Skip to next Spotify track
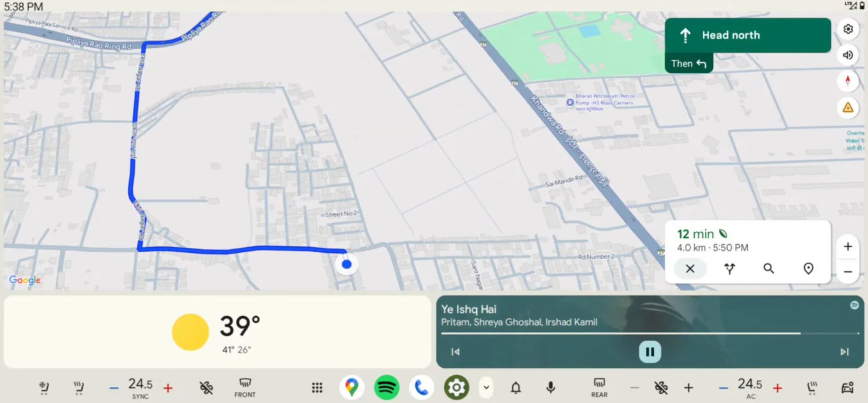 [x=844, y=352]
